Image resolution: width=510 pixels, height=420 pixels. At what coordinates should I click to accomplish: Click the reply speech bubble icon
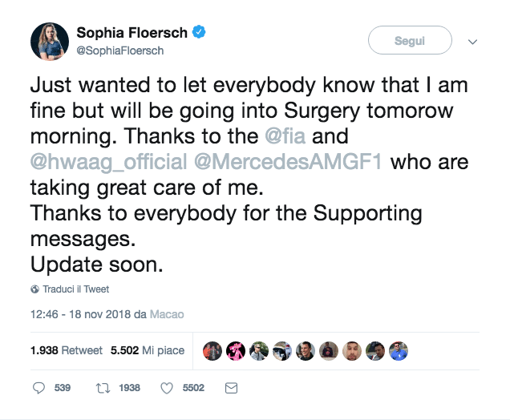[x=40, y=388]
